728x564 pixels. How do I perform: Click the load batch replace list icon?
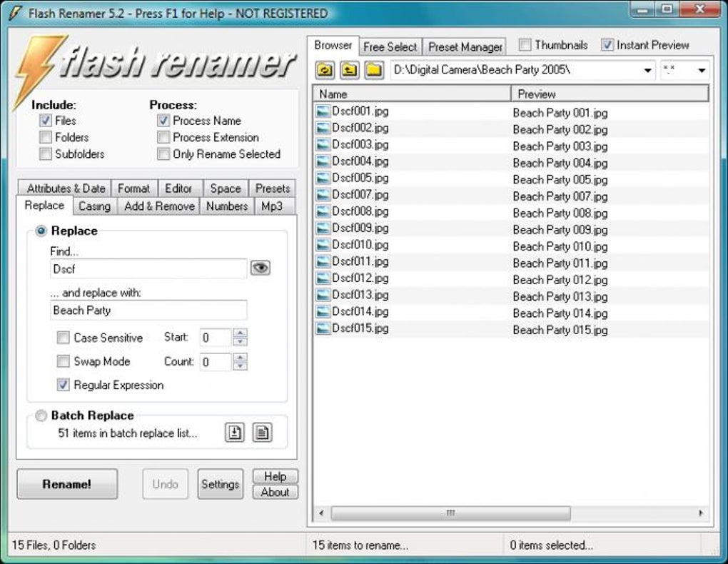click(x=235, y=433)
